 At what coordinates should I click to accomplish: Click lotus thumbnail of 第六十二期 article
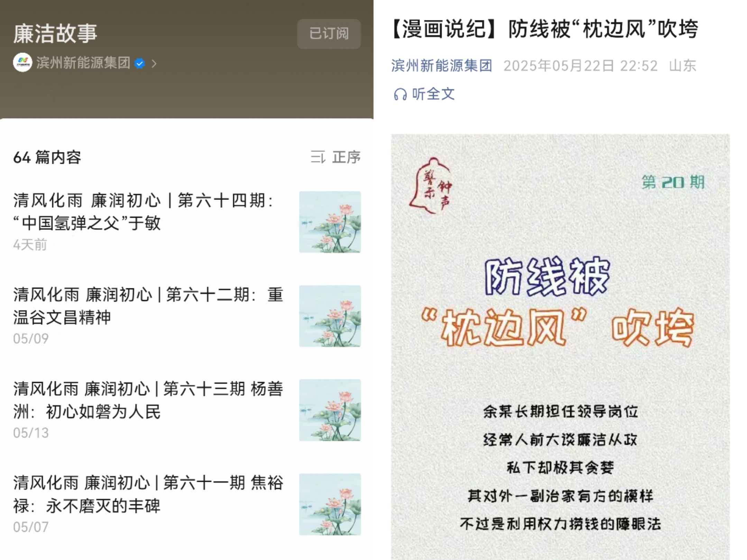point(330,316)
